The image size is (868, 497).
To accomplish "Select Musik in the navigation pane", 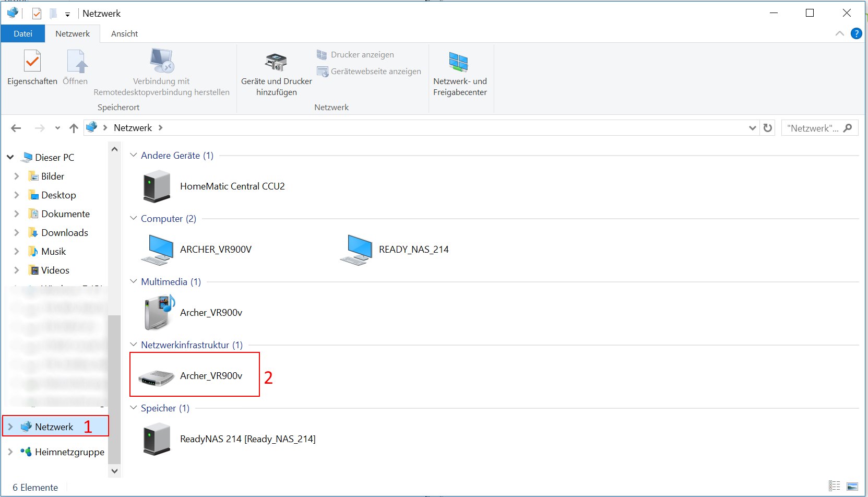I will (53, 251).
